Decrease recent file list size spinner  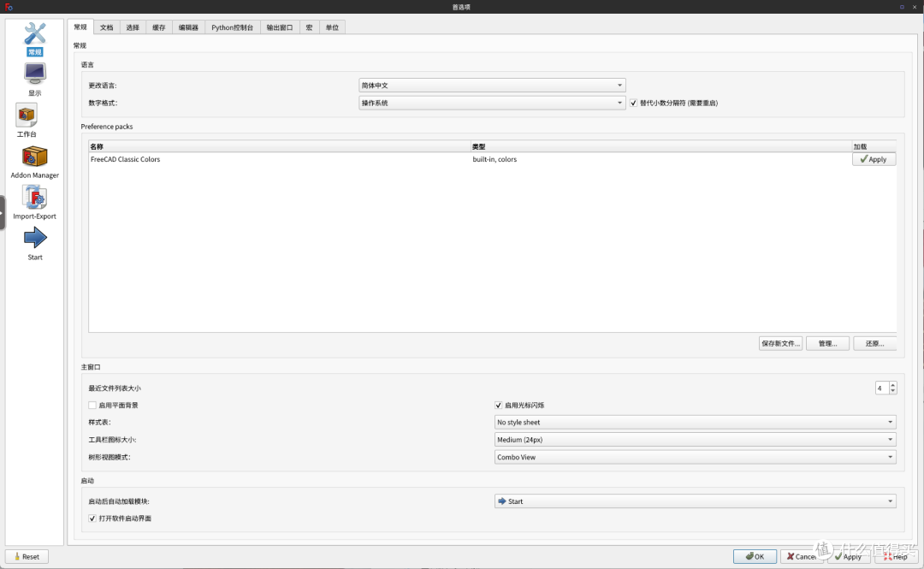[892, 391]
